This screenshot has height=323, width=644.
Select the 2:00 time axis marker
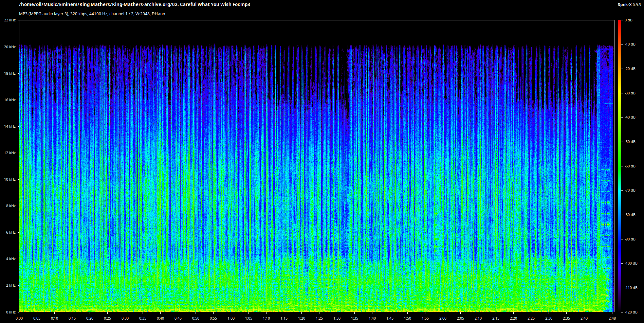443,318
